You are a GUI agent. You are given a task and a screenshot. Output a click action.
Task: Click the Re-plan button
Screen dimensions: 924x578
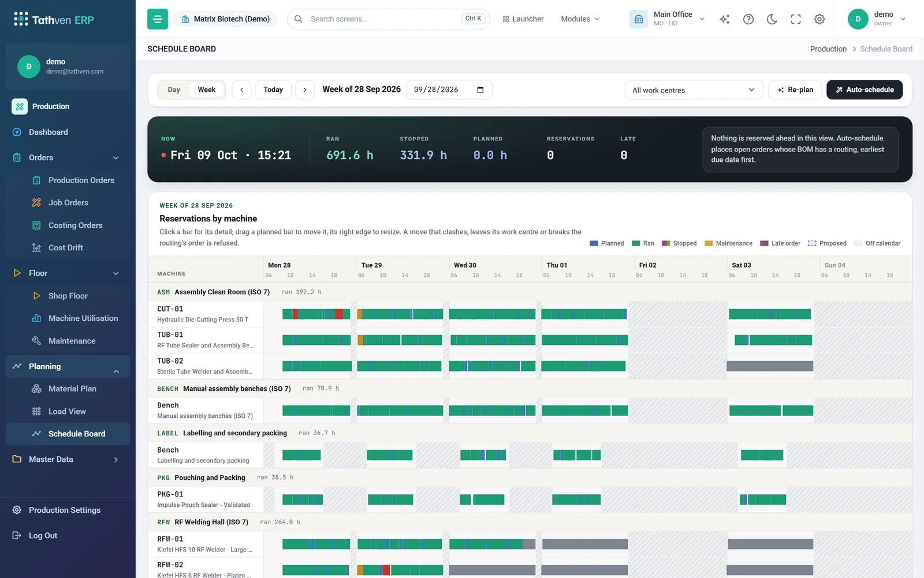(x=795, y=90)
